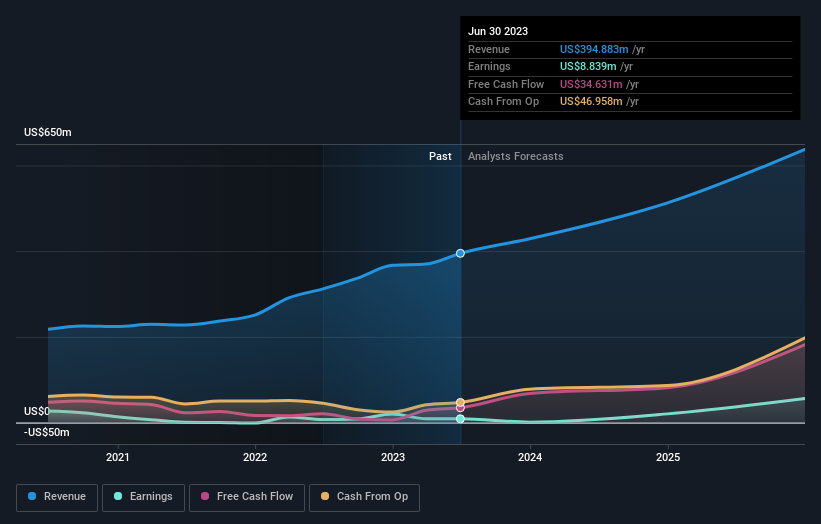Click the US$394.883m revenue value
821x524 pixels.
point(594,49)
